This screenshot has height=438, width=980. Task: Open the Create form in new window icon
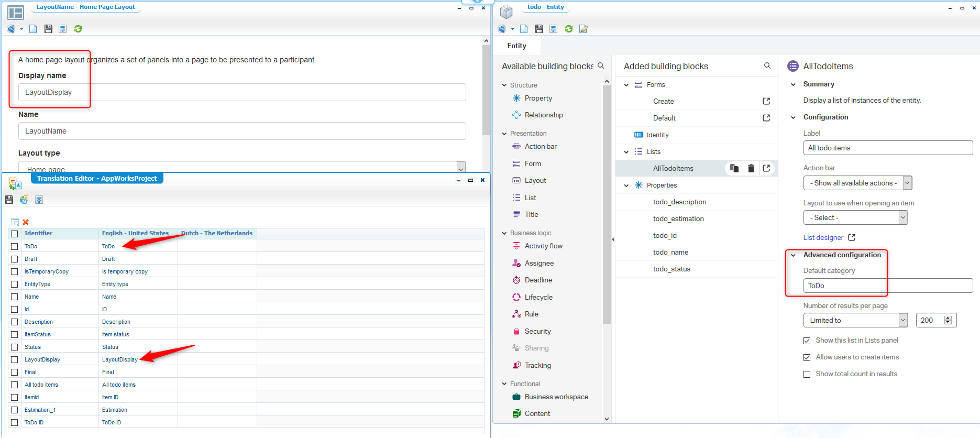[766, 101]
